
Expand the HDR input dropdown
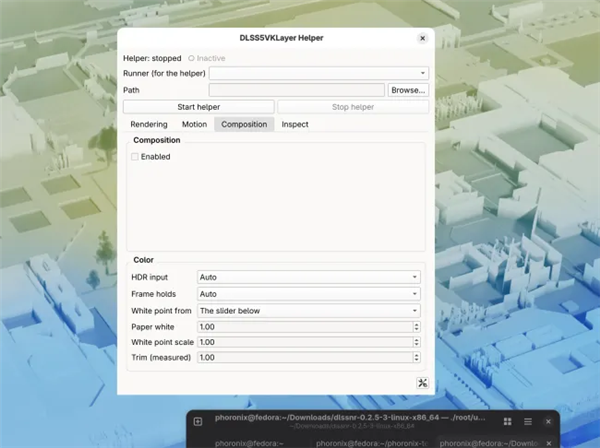tap(309, 277)
